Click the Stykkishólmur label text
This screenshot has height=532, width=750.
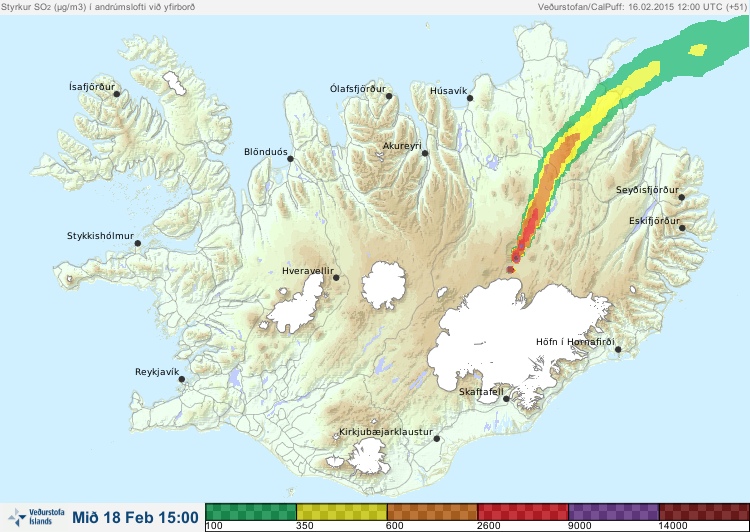tap(100, 236)
